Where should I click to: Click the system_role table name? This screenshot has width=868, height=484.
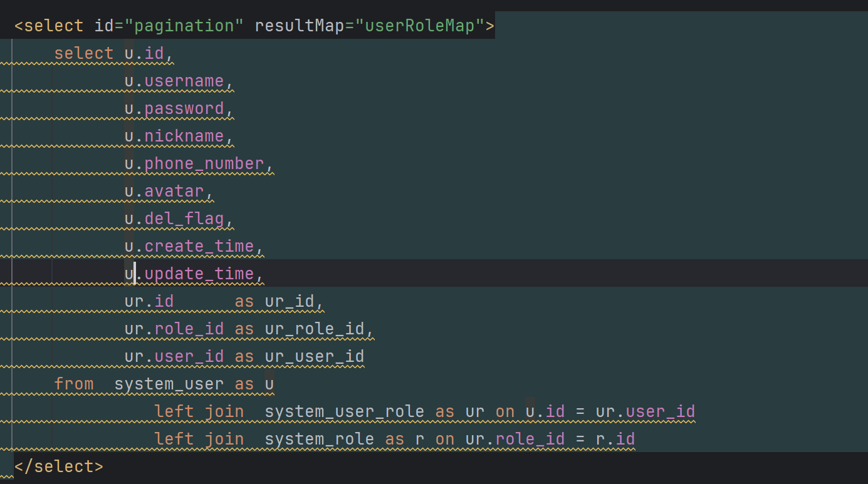[x=319, y=439]
